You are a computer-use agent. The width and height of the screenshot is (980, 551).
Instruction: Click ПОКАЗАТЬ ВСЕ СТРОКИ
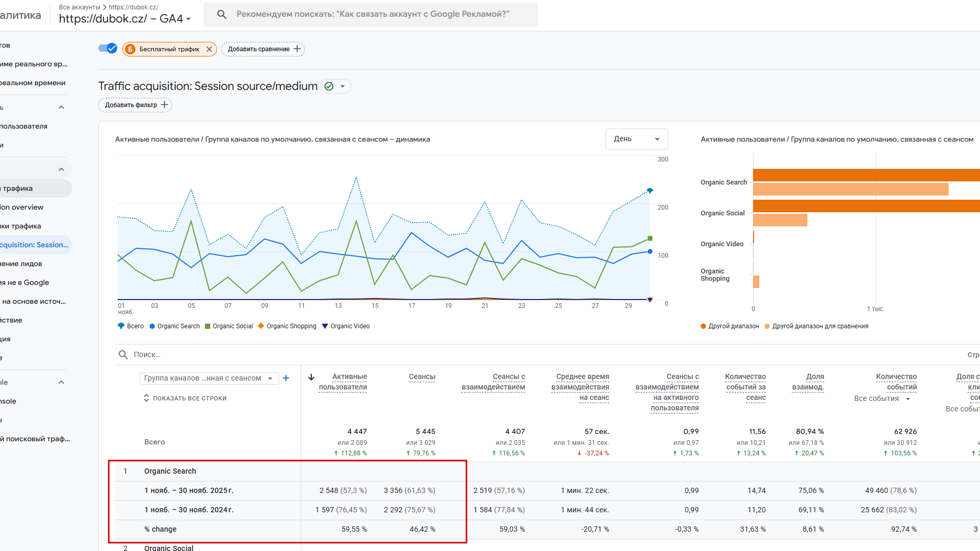pos(185,398)
